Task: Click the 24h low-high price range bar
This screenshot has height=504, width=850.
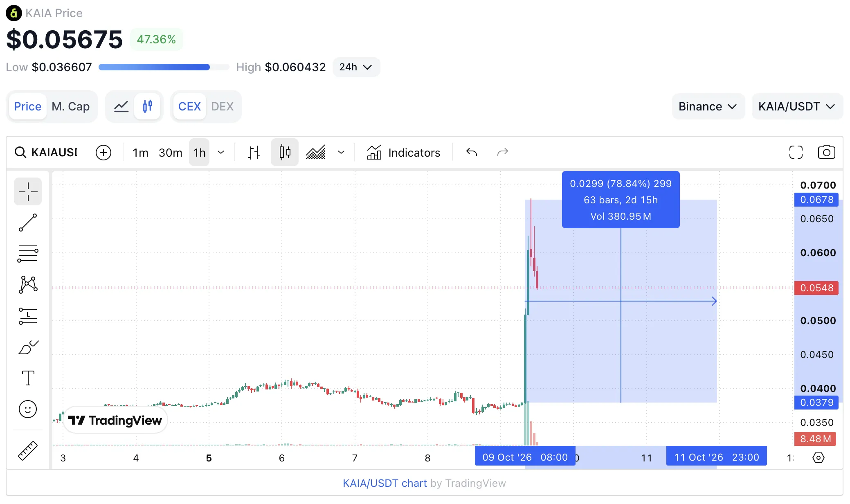Action: 164,67
